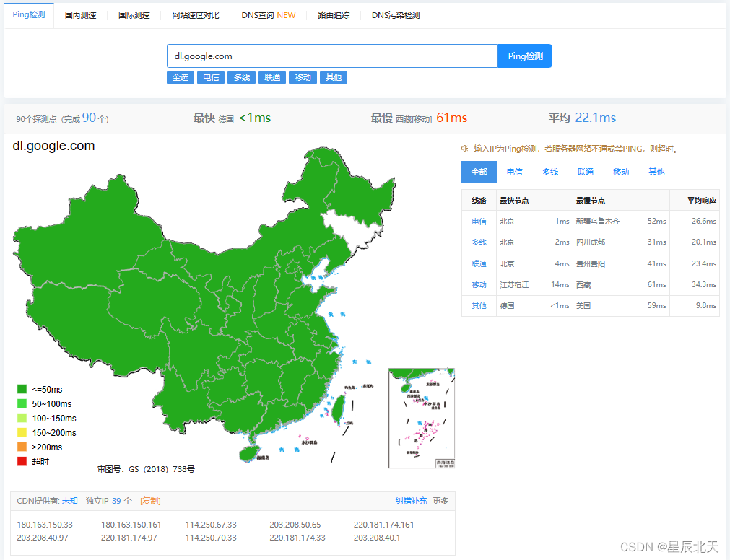Click the South China Sea inset map
730x560 pixels.
(x=422, y=418)
